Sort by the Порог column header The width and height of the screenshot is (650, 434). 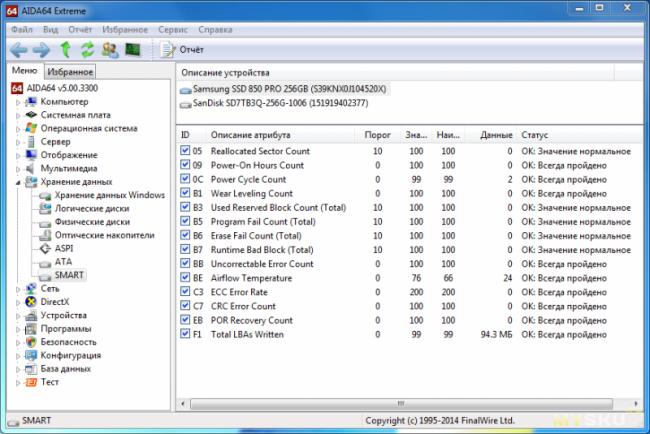pyautogui.click(x=377, y=135)
